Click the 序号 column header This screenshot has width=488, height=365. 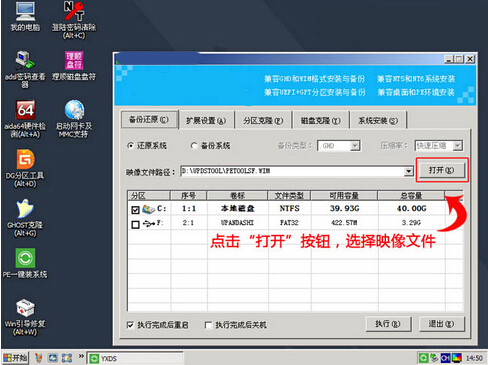click(x=189, y=195)
